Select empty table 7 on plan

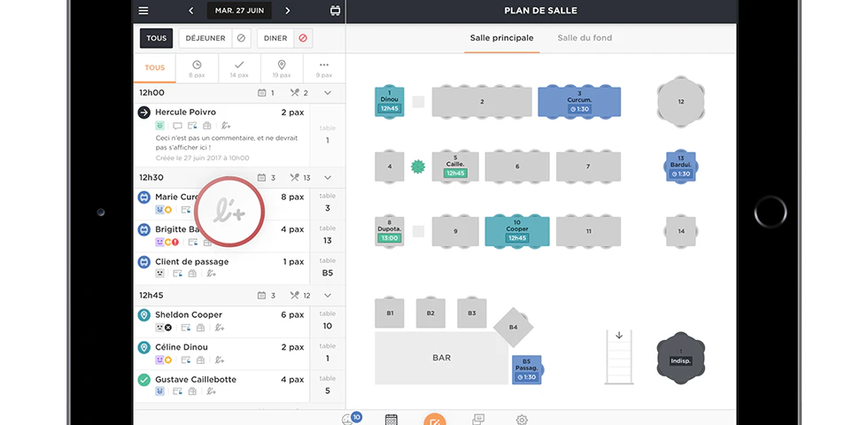coord(588,166)
